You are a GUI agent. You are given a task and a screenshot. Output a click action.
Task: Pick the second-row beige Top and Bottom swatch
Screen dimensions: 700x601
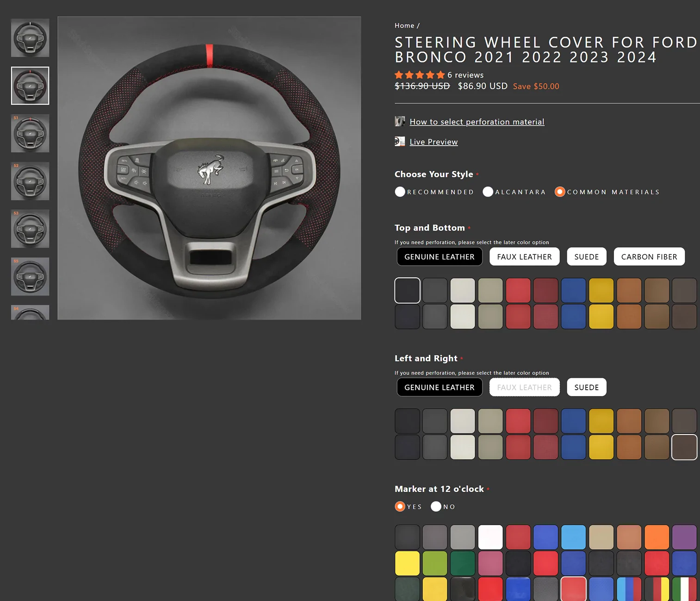tap(490, 316)
